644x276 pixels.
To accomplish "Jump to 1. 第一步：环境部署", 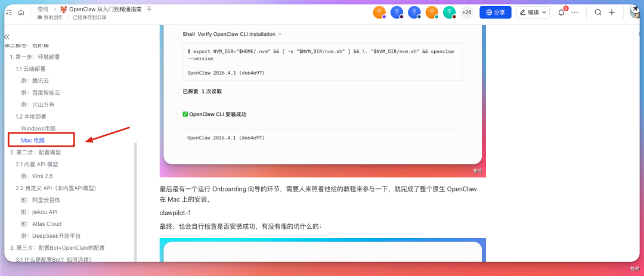I will pos(35,57).
